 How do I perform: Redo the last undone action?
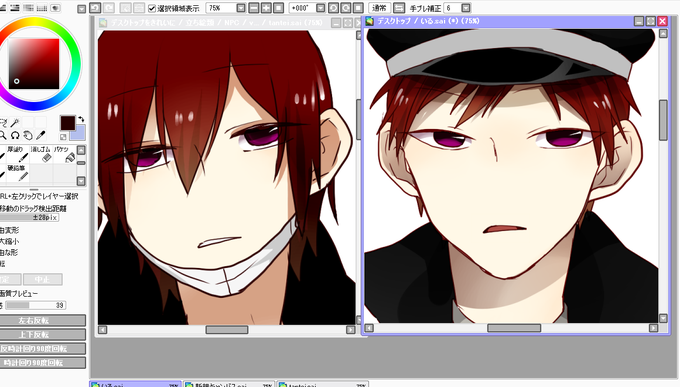pyautogui.click(x=109, y=8)
